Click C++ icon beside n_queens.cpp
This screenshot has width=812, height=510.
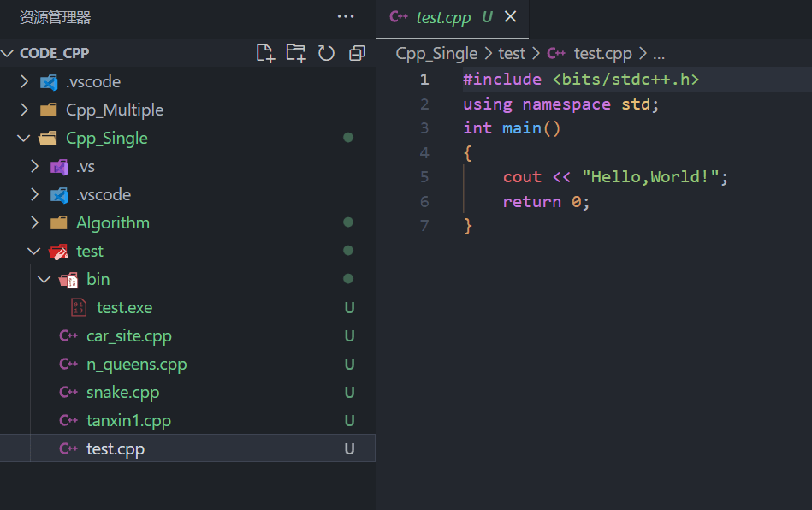68,364
